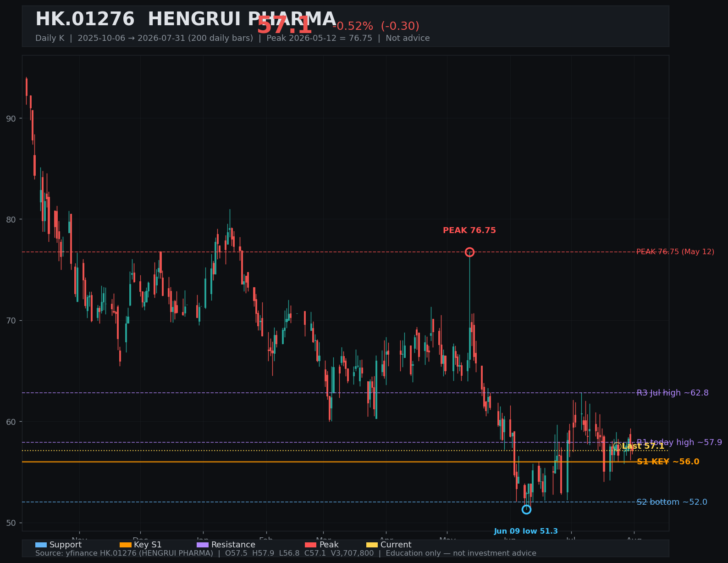
Task: Click the 'R3 Jul high ~62.8' label
Action: [x=673, y=393]
